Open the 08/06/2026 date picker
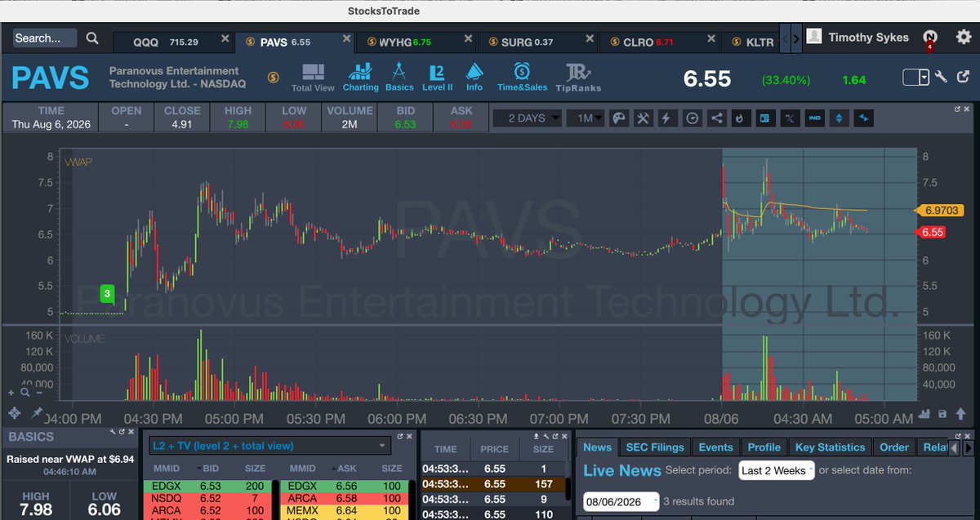The height and width of the screenshot is (520, 980). [x=621, y=501]
